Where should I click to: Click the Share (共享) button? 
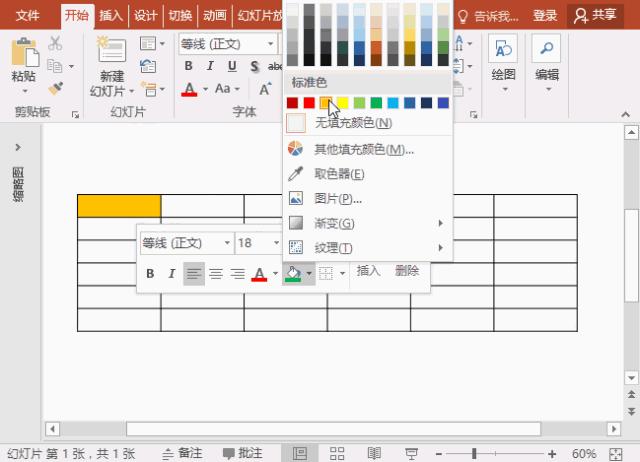(x=595, y=16)
